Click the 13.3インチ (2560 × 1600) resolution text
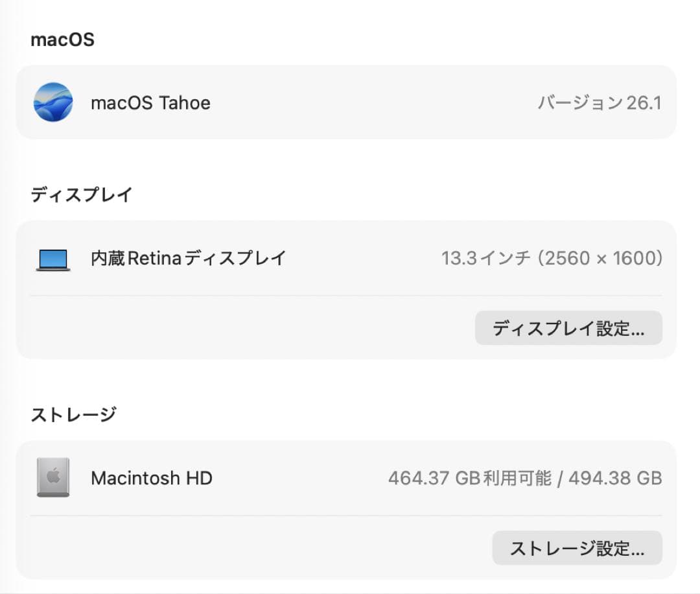The height and width of the screenshot is (594, 700). click(x=552, y=258)
